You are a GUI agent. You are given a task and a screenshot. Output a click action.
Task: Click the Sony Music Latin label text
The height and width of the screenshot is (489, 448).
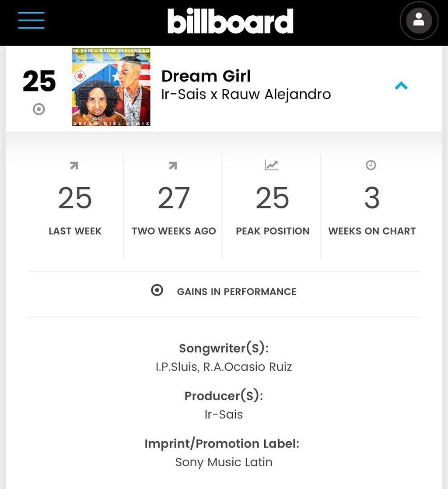224,462
